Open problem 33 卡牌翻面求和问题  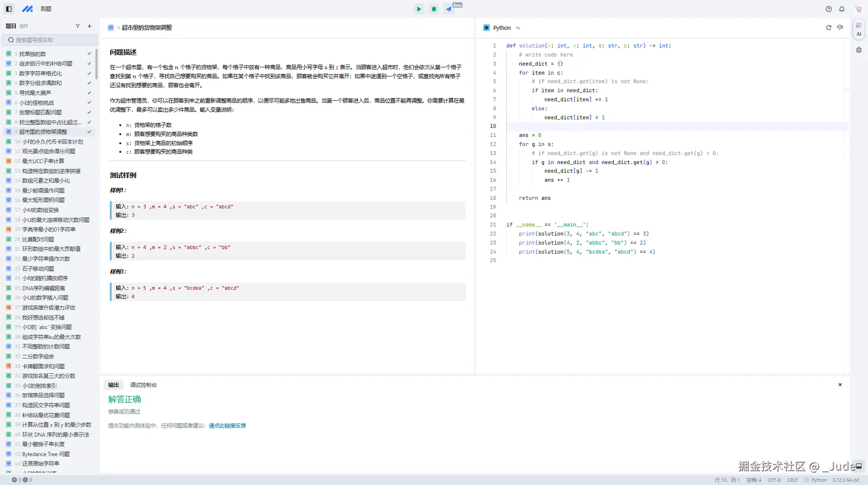click(49, 367)
